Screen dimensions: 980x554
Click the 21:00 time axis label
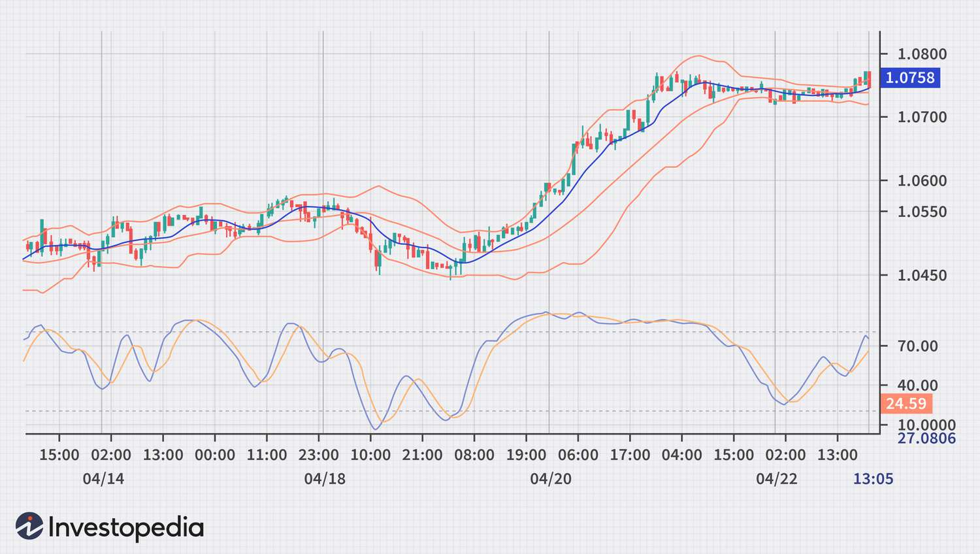tap(422, 455)
